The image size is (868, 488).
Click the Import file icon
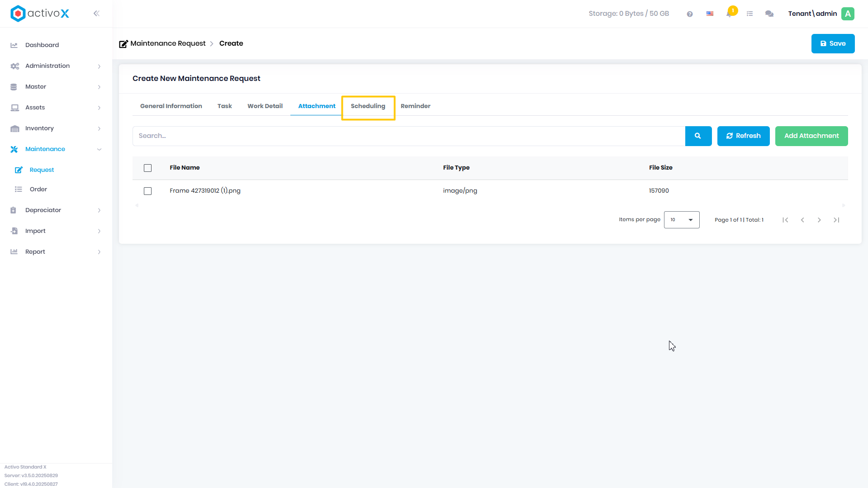tap(14, 231)
